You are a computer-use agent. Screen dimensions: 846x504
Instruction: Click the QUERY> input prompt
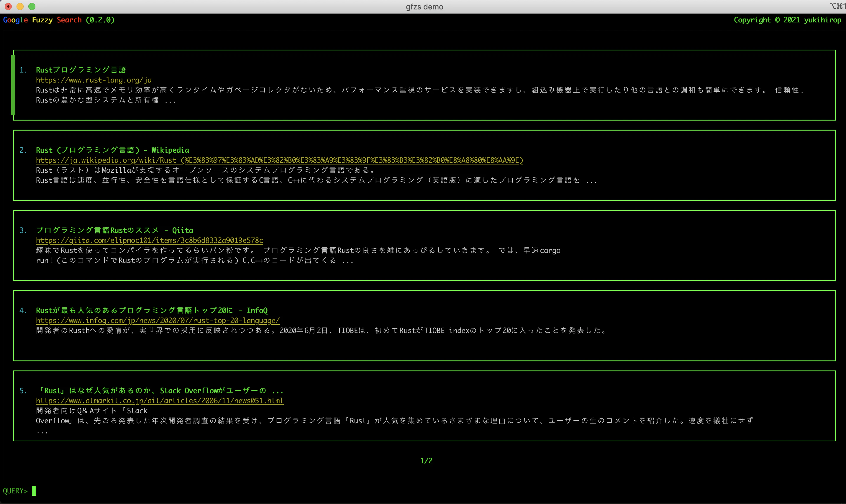coord(19,491)
